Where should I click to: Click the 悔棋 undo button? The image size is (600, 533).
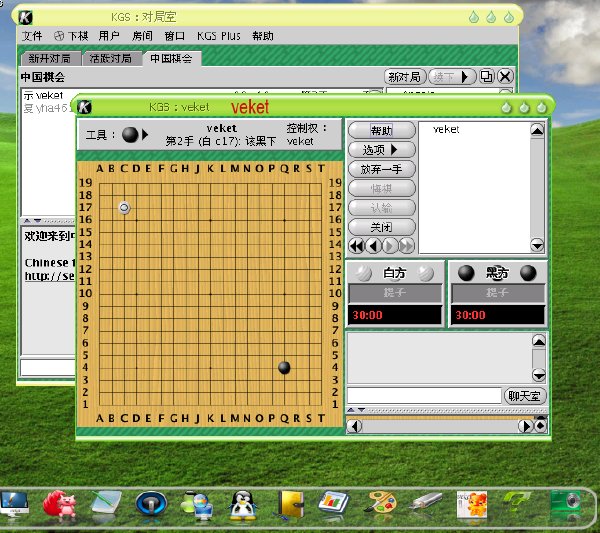[x=382, y=188]
